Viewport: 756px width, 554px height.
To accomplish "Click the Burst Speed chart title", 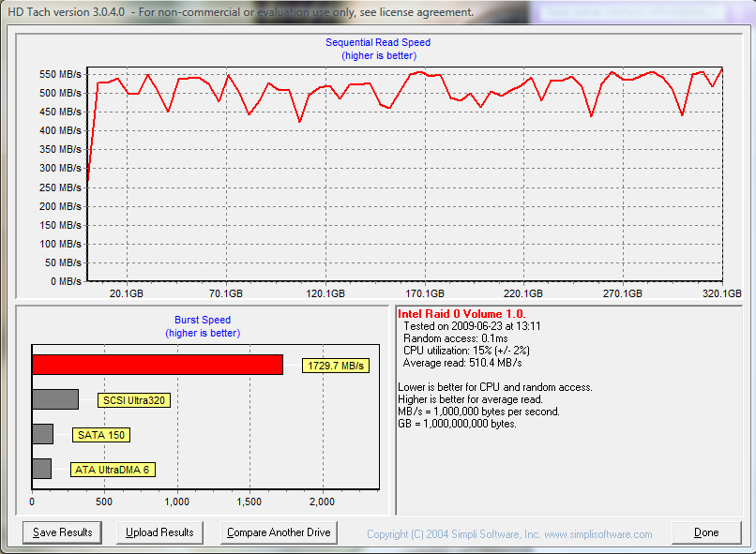I will pyautogui.click(x=203, y=320).
